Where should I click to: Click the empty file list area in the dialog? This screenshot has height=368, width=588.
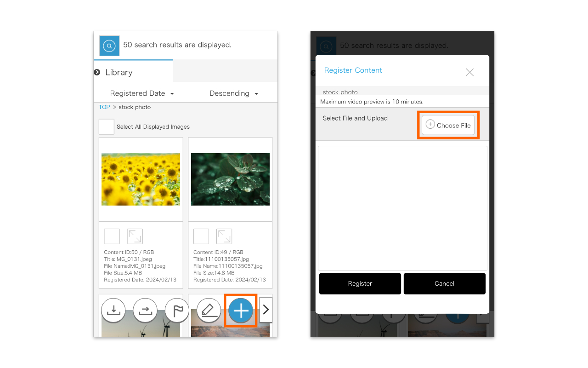click(402, 208)
